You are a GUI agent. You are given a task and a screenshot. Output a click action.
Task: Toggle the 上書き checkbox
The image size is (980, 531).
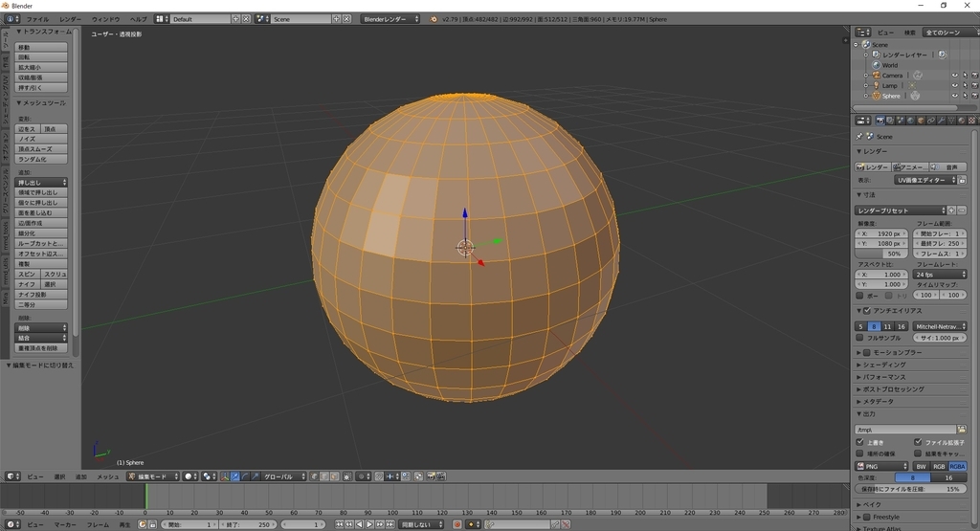(860, 442)
